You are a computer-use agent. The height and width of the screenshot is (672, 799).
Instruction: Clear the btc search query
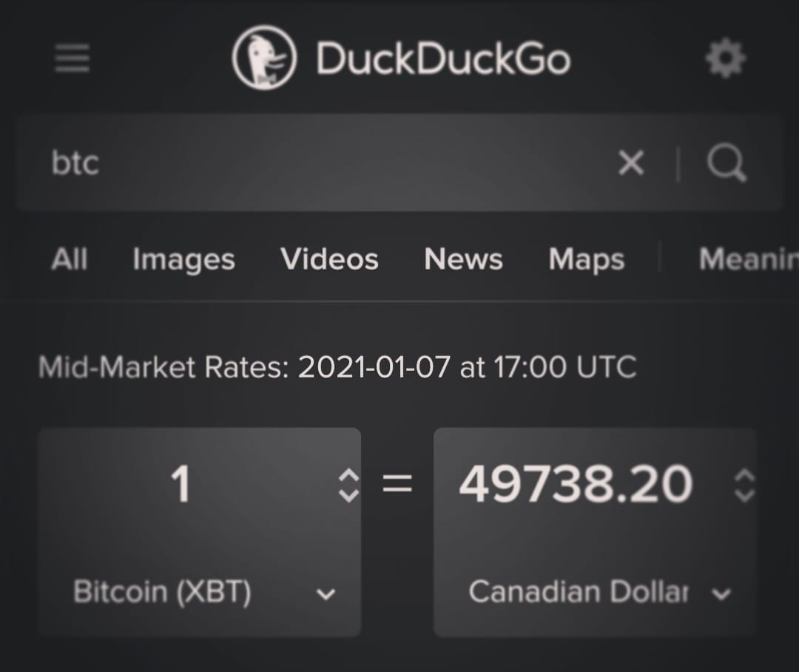(631, 163)
